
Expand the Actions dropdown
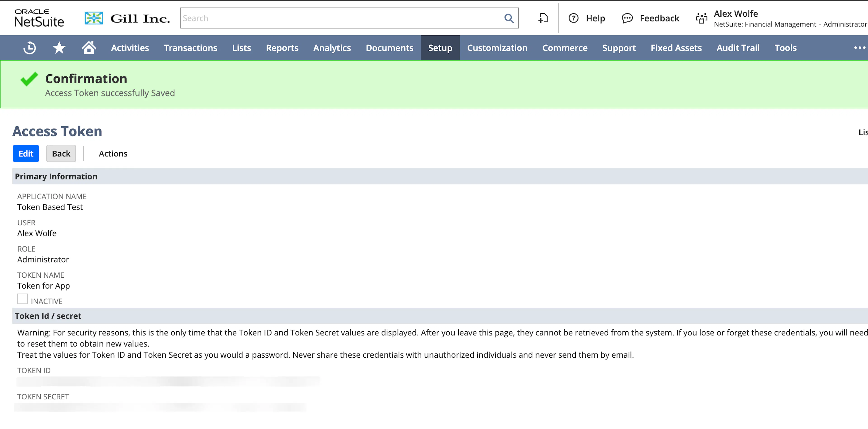113,154
